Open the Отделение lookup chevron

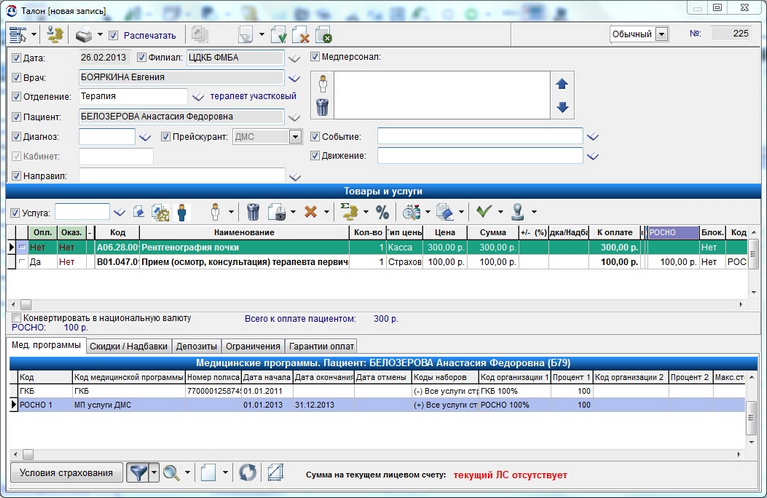[x=198, y=97]
